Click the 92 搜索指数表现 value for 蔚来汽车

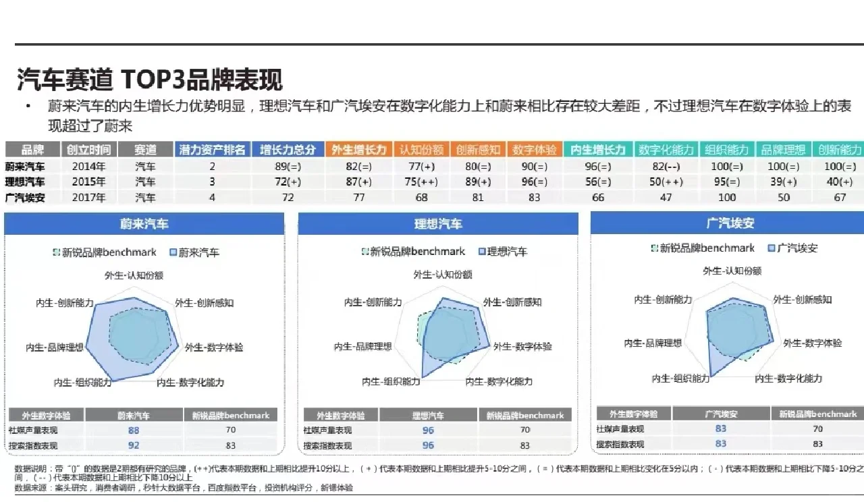pos(134,445)
